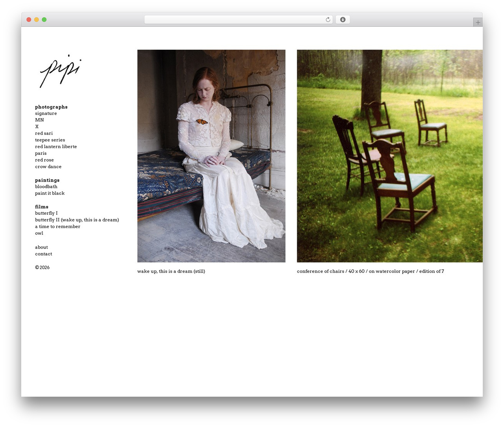Screen dimensions: 504x427
Task: Open a new tab with plus icon
Action: (x=478, y=22)
